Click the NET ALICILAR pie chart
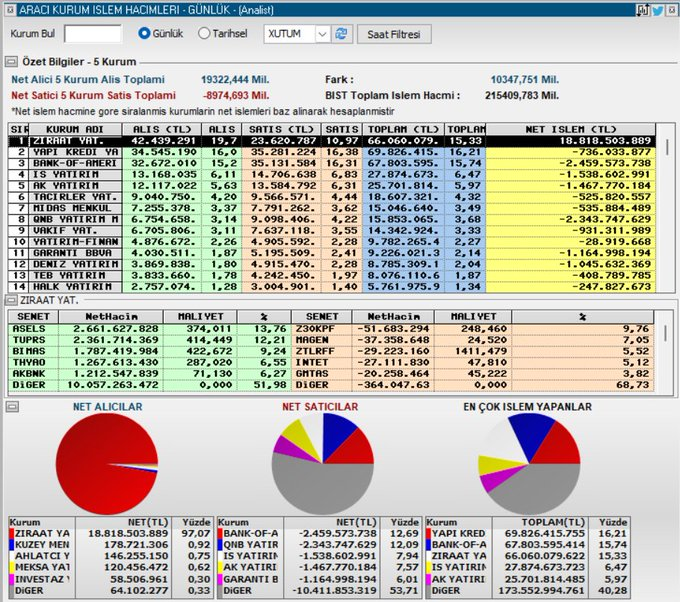680x602 pixels. (107, 464)
